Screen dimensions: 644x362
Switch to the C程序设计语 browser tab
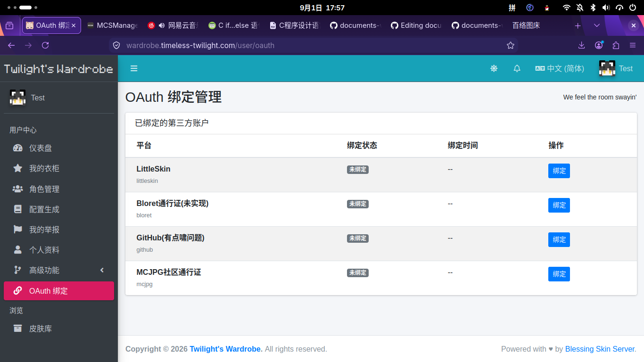click(294, 25)
